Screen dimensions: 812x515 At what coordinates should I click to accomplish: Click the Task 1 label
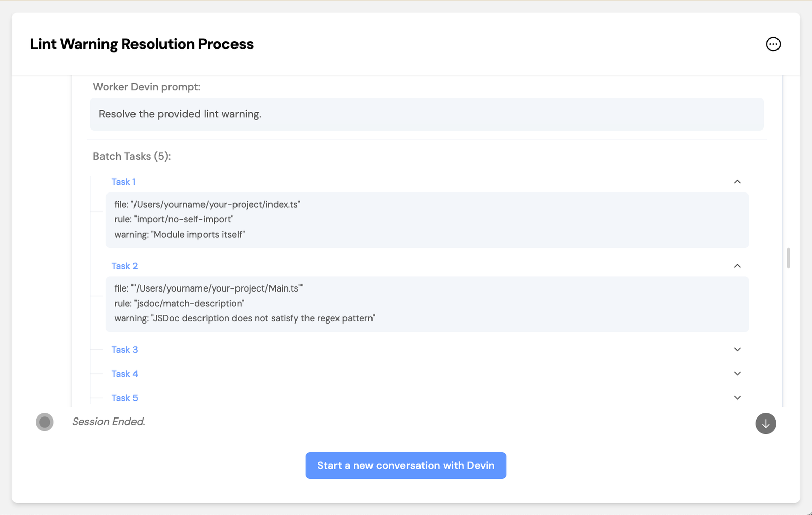click(123, 182)
